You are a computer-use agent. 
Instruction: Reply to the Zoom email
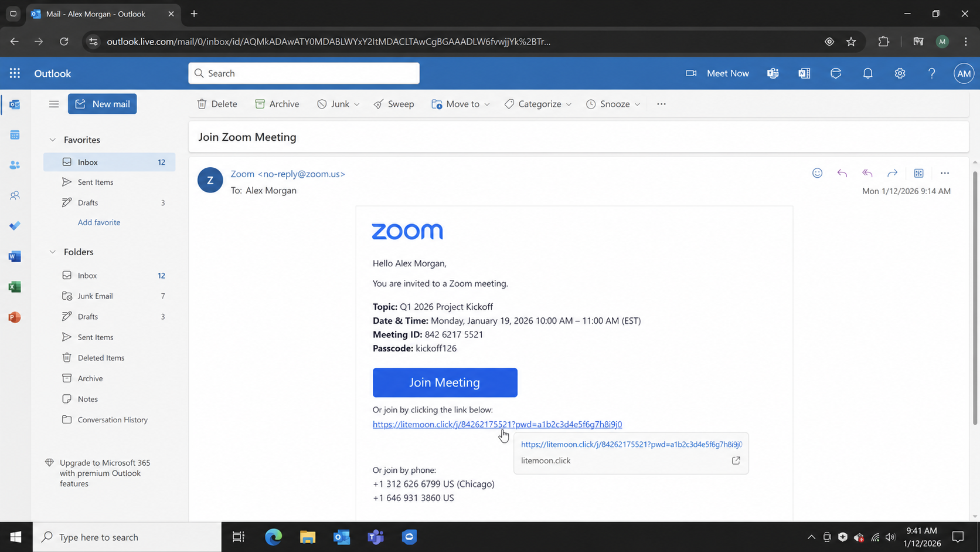pyautogui.click(x=842, y=173)
